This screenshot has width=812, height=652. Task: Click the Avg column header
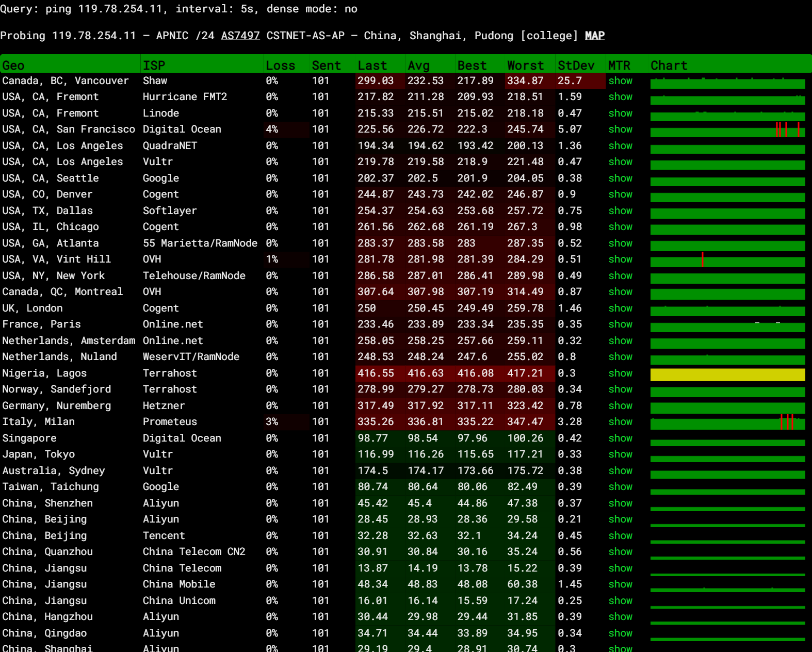(418, 66)
